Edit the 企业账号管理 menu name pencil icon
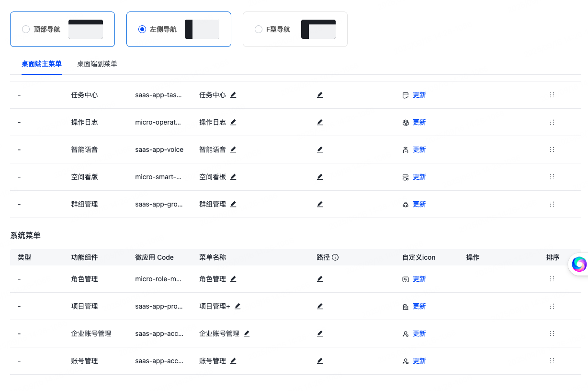 [247, 333]
